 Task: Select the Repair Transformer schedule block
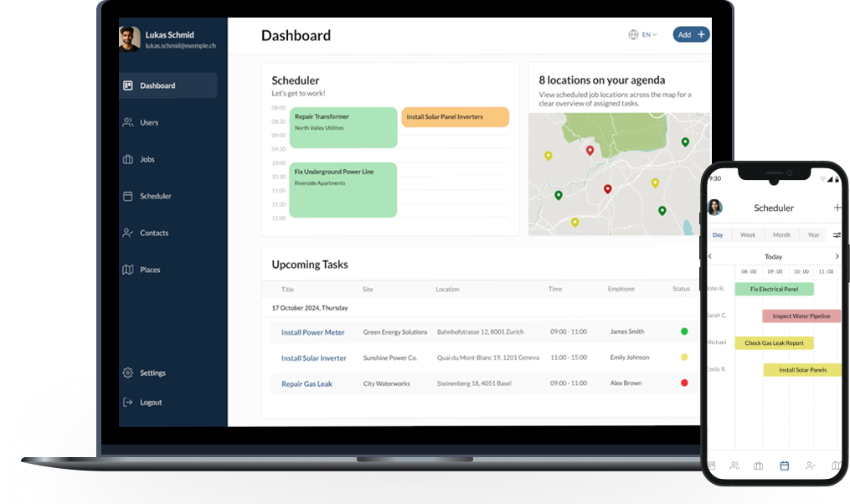(x=343, y=127)
